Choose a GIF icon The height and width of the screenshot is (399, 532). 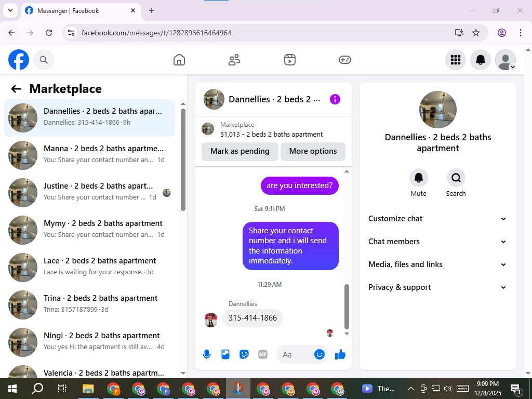click(262, 354)
